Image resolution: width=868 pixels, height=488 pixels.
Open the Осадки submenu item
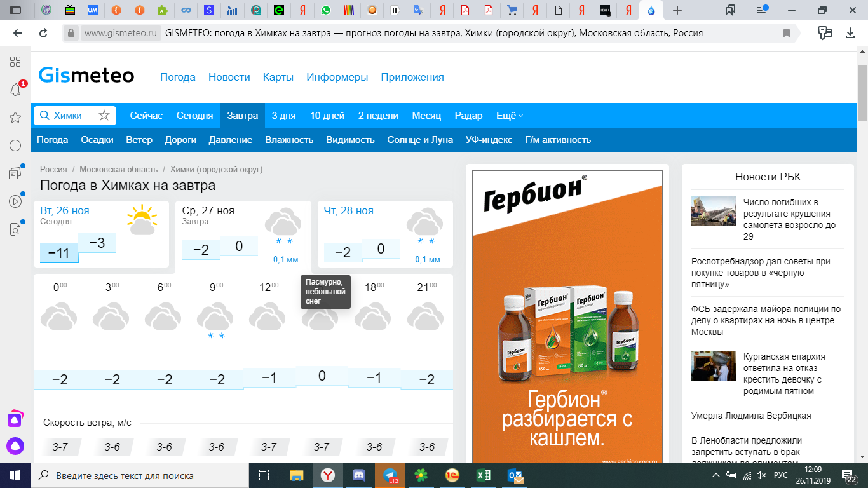97,140
